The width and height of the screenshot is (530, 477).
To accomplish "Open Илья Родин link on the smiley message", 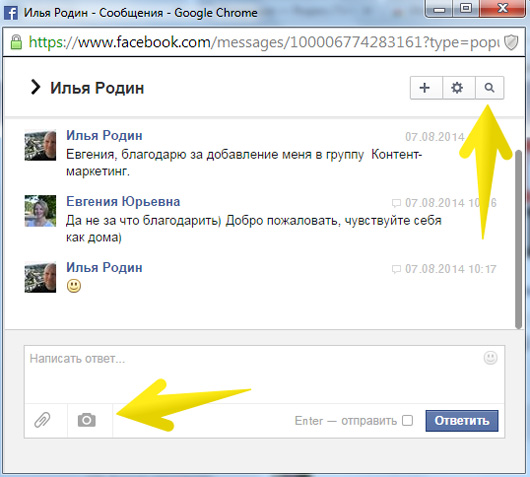I will pos(104,267).
